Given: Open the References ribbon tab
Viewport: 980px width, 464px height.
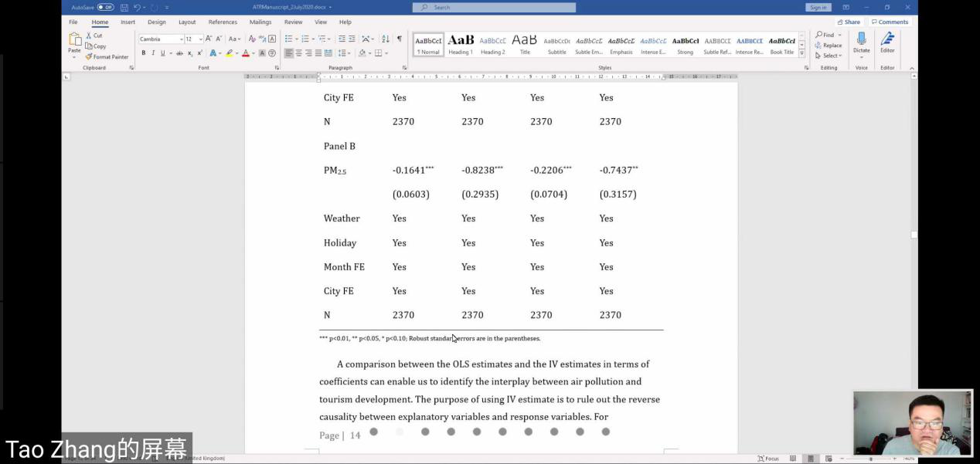Looking at the screenshot, I should pos(223,22).
